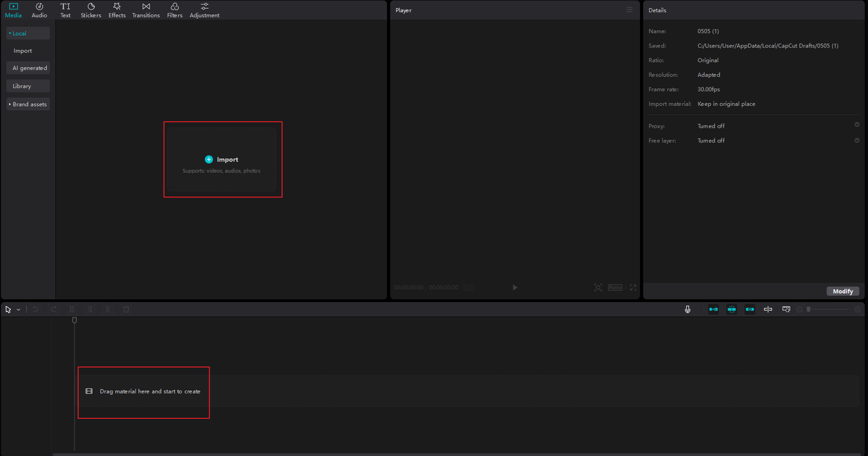Open the Media tab
Screen dimensions: 868x456
(x=13, y=10)
